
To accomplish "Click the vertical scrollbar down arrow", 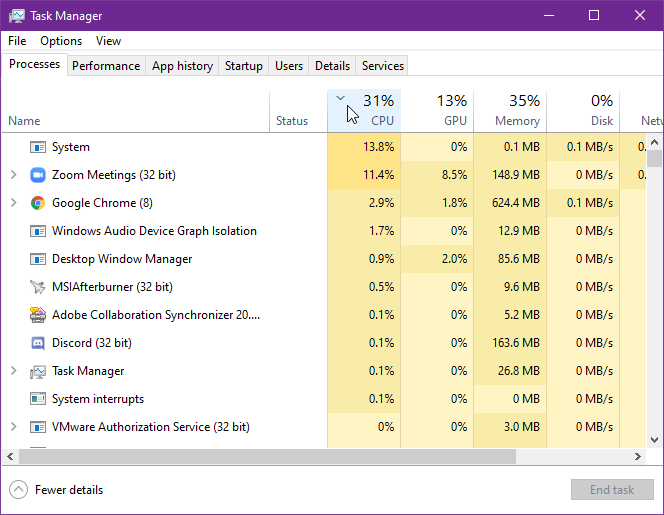I will click(x=654, y=440).
